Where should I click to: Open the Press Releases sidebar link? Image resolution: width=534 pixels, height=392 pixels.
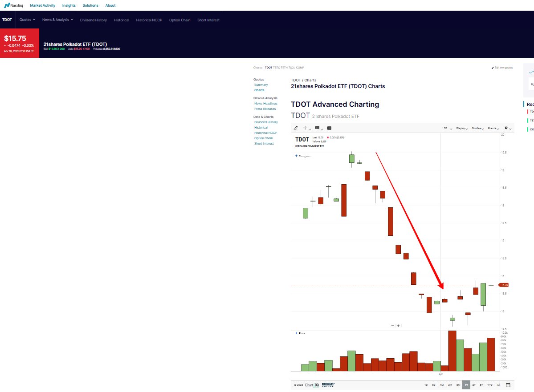pos(265,109)
